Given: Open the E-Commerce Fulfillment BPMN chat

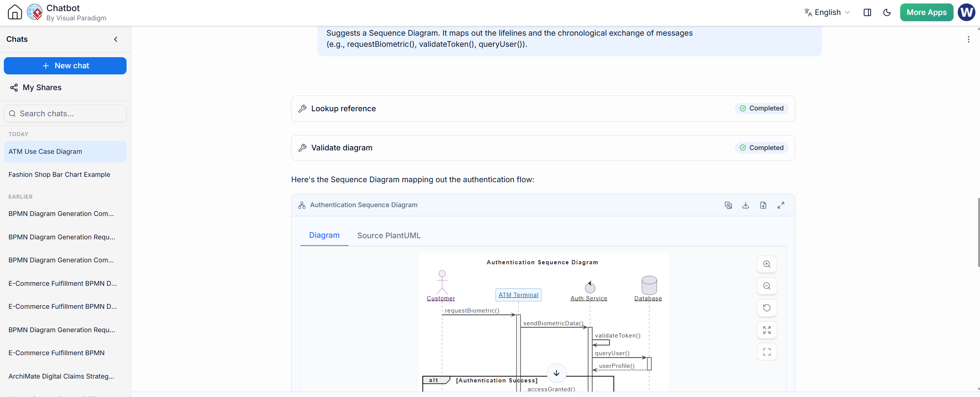Looking at the screenshot, I should [x=65, y=353].
